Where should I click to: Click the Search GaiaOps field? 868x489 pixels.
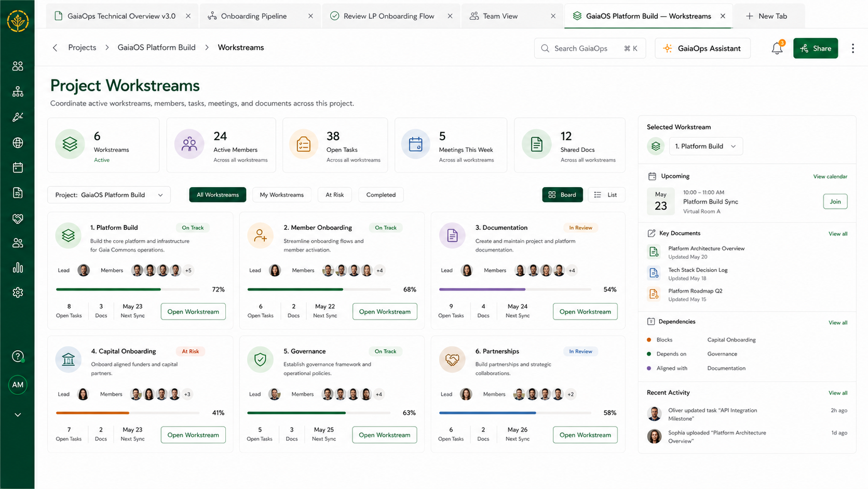pyautogui.click(x=590, y=48)
